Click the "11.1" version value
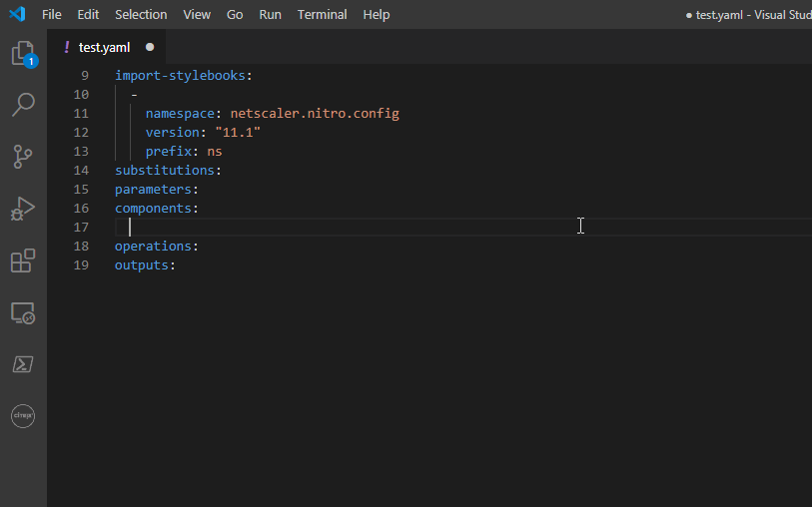The image size is (812, 507). 238,133
